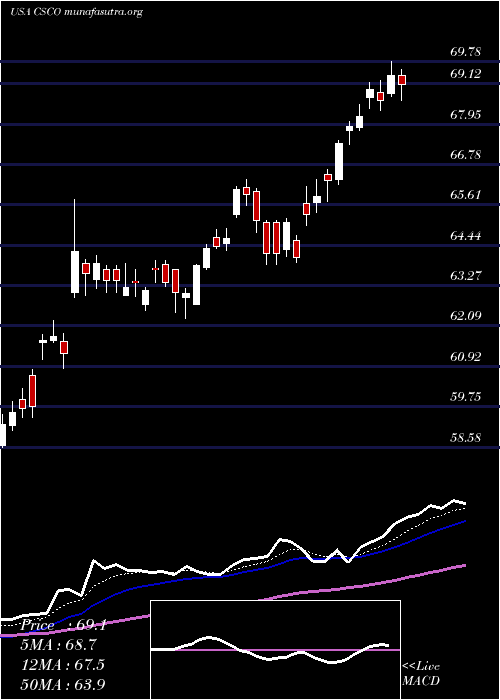Image resolution: width=500 pixels, height=700 pixels.
Task: Click the 5MA : 68.7 value
Action: 58,645
